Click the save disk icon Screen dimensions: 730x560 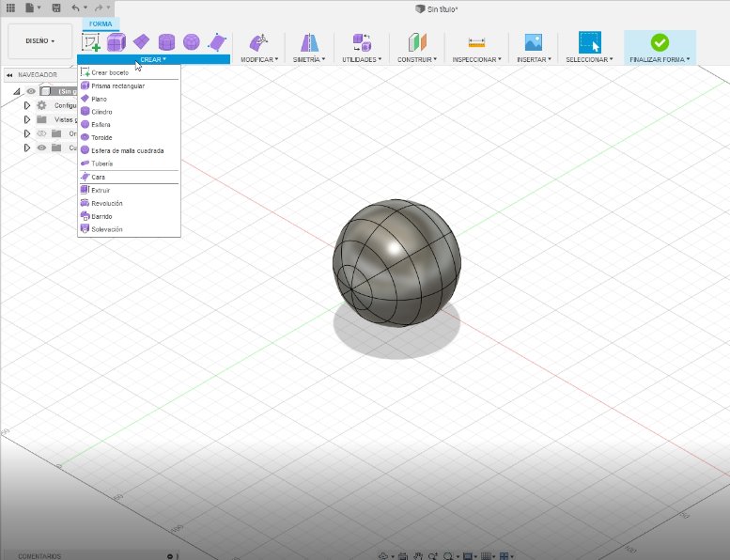point(56,8)
